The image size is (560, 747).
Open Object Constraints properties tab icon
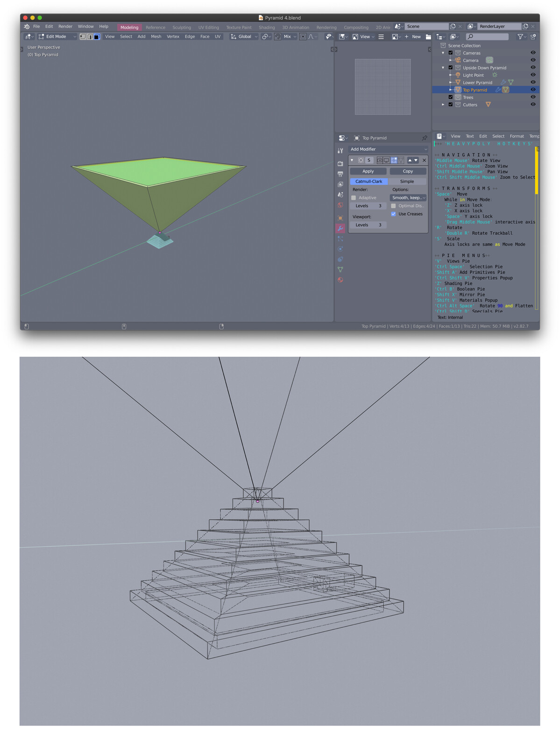tap(340, 259)
